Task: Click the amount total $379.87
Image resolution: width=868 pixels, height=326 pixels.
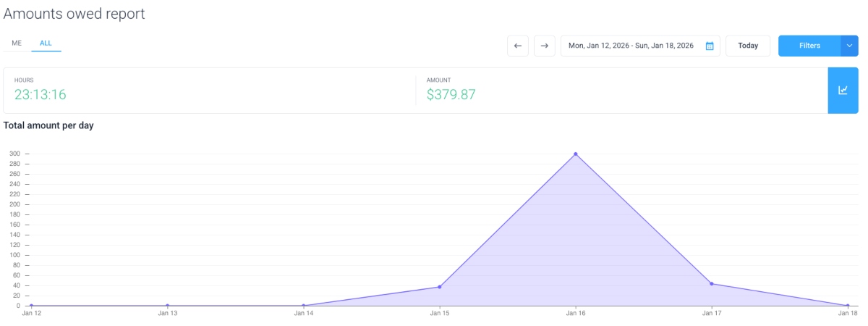Action: 451,94
